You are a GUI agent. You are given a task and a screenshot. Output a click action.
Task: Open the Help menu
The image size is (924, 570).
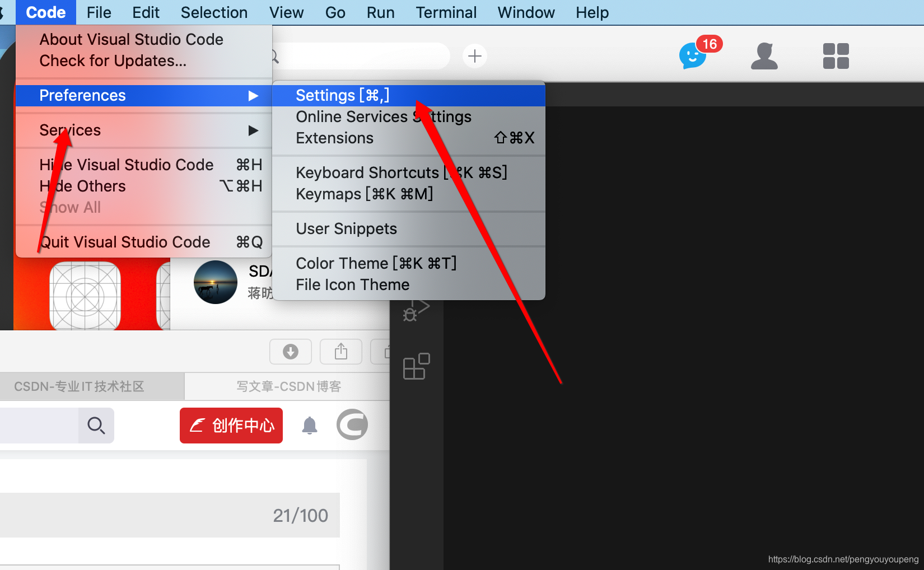[x=592, y=12]
